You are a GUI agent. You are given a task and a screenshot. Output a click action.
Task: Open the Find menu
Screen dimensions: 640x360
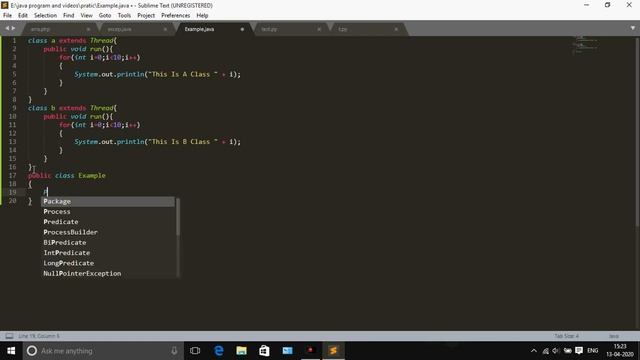(69, 16)
